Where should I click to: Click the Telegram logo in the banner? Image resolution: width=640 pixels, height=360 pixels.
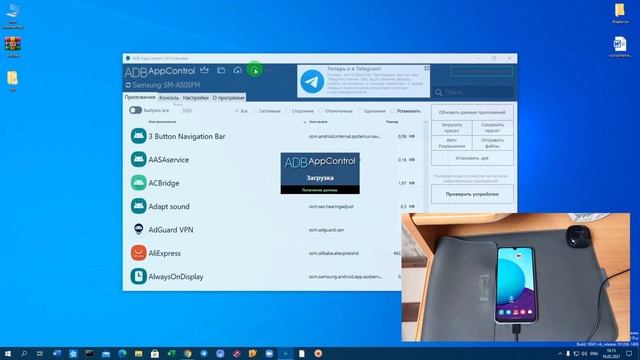pyautogui.click(x=312, y=81)
